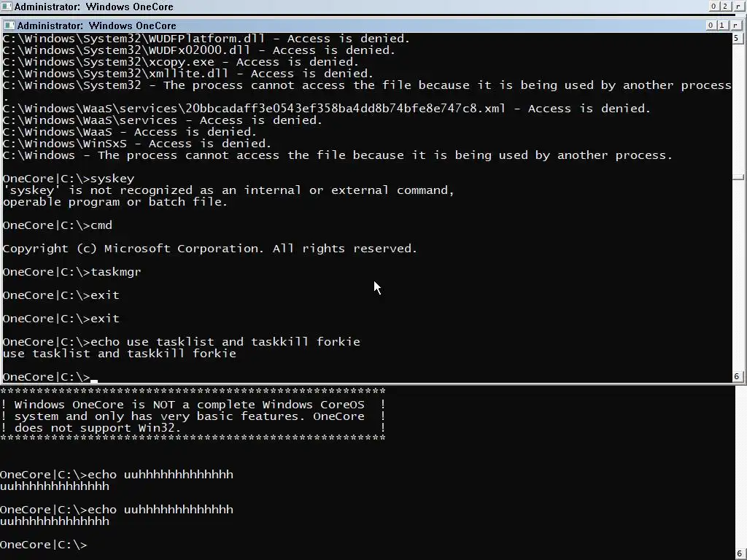Click the 'operable program or batch file.' line
Screen dimensions: 747x560
coord(115,202)
